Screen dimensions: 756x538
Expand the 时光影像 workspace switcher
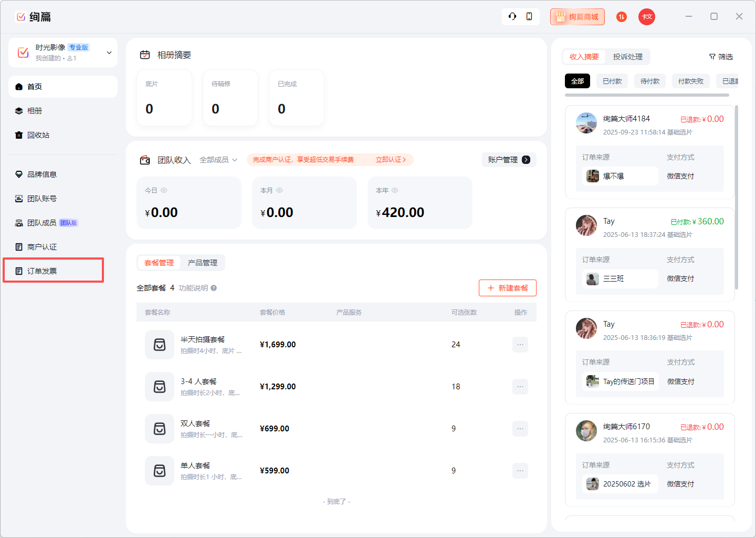109,53
